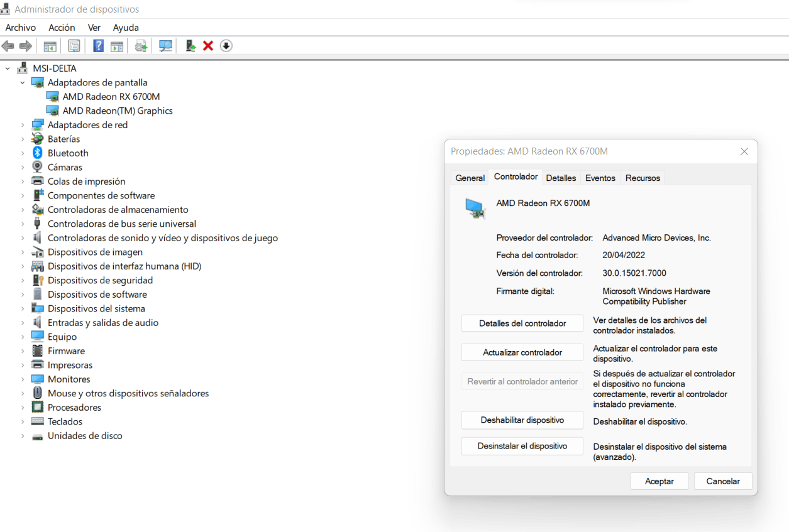
Task: Click the Procesadores chip icon
Action: (x=38, y=408)
